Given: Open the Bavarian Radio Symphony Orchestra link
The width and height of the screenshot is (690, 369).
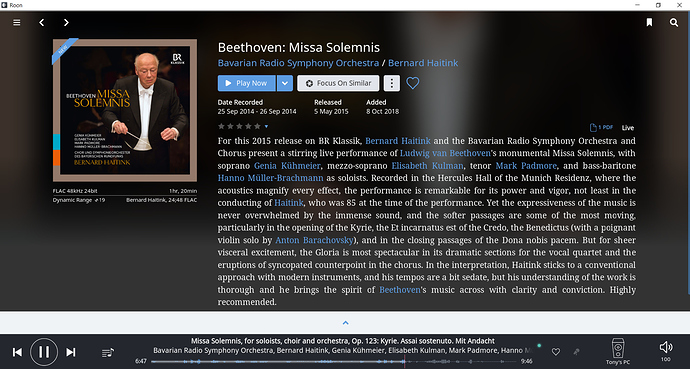Looking at the screenshot, I should tap(298, 63).
